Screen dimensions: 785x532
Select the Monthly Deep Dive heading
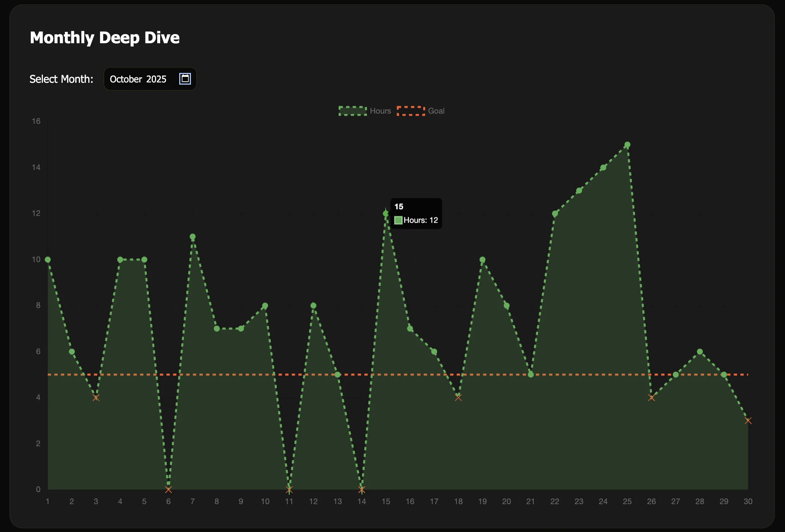coord(105,37)
